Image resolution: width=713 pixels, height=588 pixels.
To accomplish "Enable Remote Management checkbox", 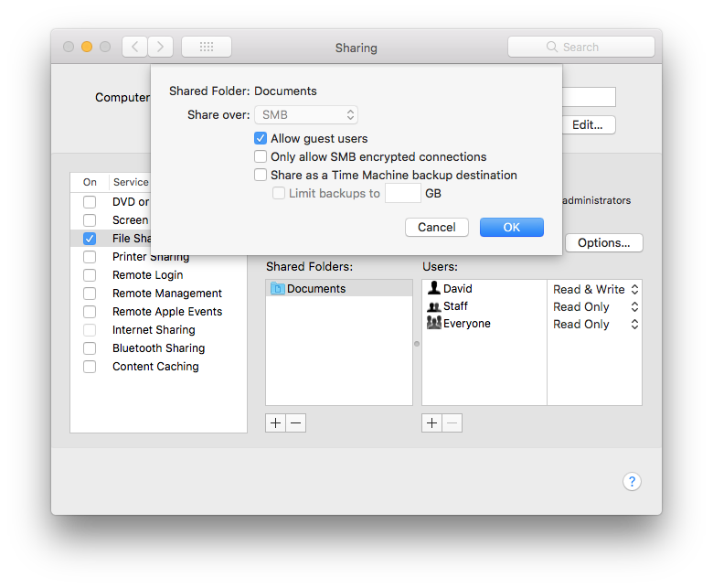I will tap(90, 294).
